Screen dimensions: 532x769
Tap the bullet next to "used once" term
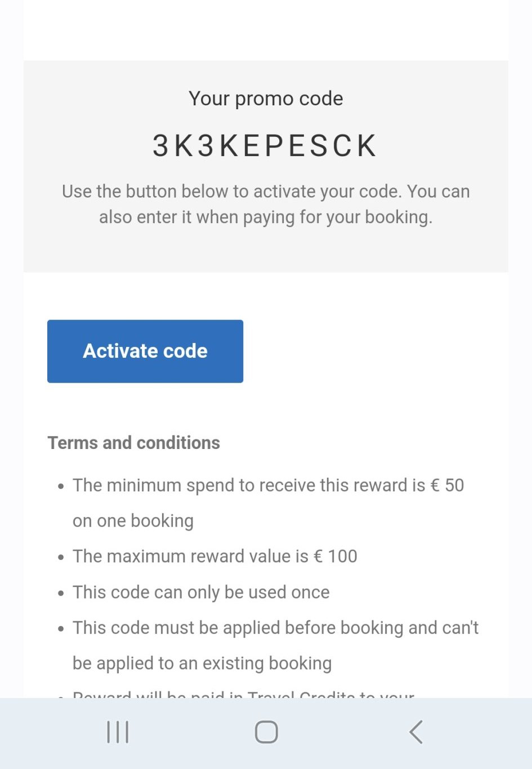(x=61, y=593)
